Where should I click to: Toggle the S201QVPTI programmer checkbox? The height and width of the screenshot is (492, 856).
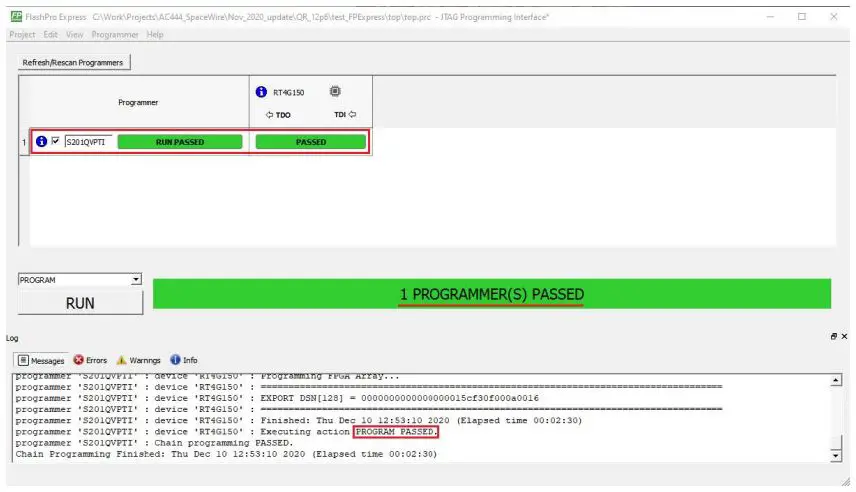coord(55,141)
